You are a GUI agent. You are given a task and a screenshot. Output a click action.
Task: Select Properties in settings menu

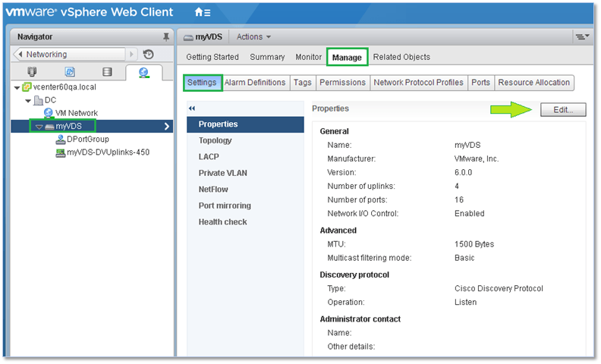point(245,124)
